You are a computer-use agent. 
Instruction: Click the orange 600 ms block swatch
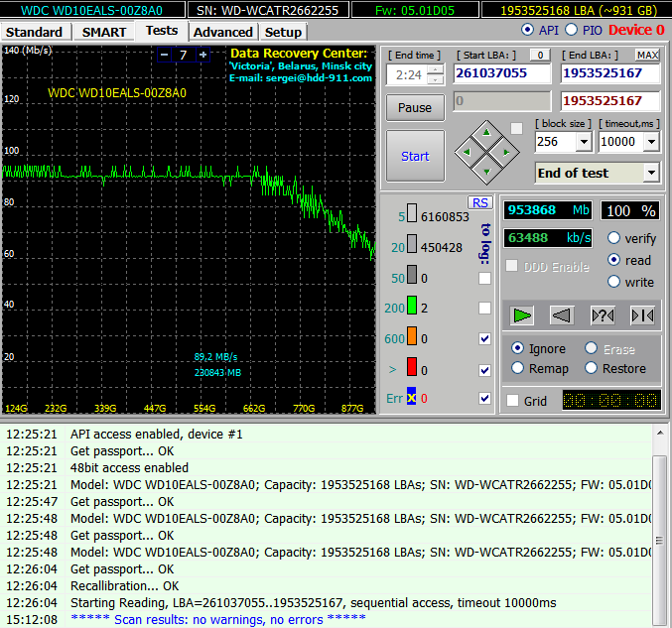(411, 336)
